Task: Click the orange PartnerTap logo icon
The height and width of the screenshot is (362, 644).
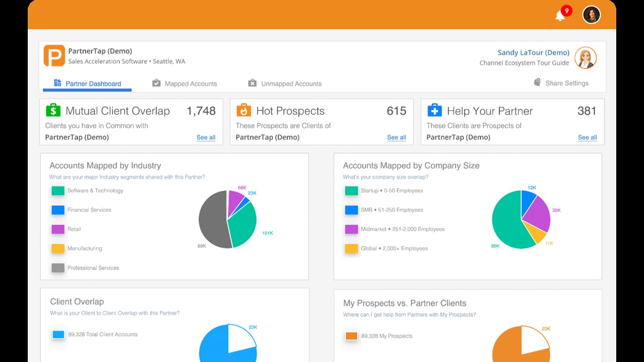Action: (54, 56)
